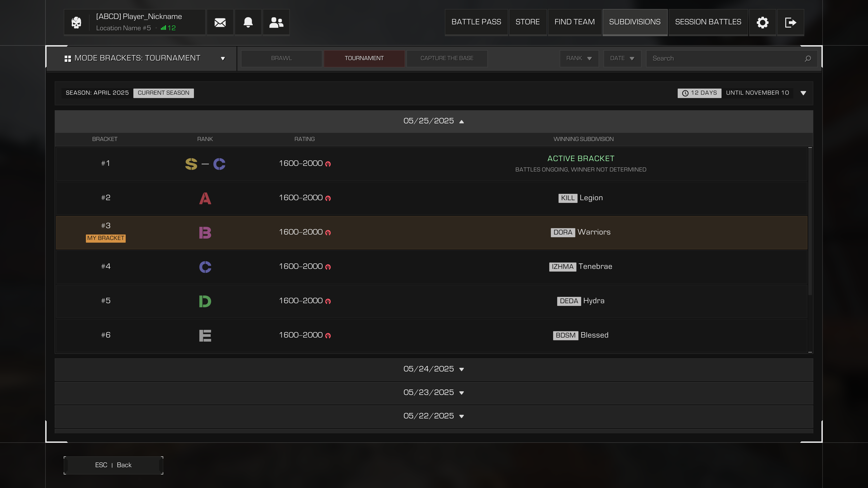Expand the 05/23/2025 section
Screen dimensions: 868x488
point(434,393)
